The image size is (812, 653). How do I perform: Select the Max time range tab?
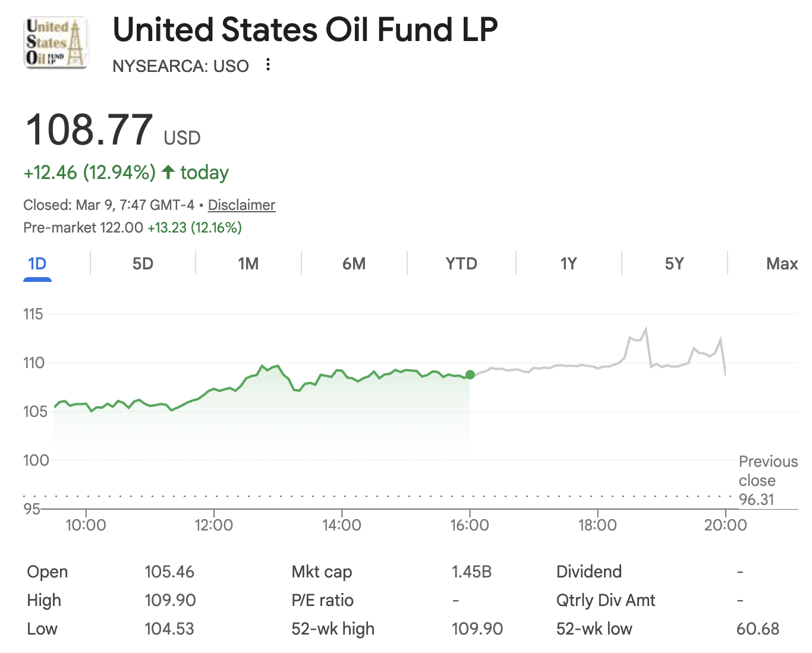(781, 263)
